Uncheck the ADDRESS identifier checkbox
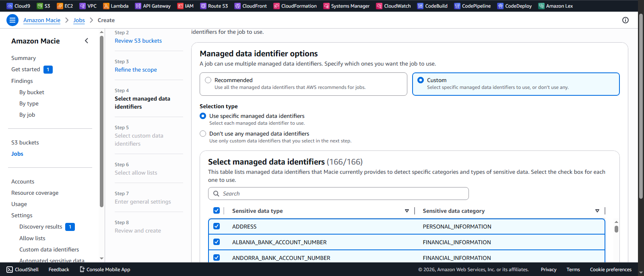The height and width of the screenshot is (276, 644). (217, 226)
